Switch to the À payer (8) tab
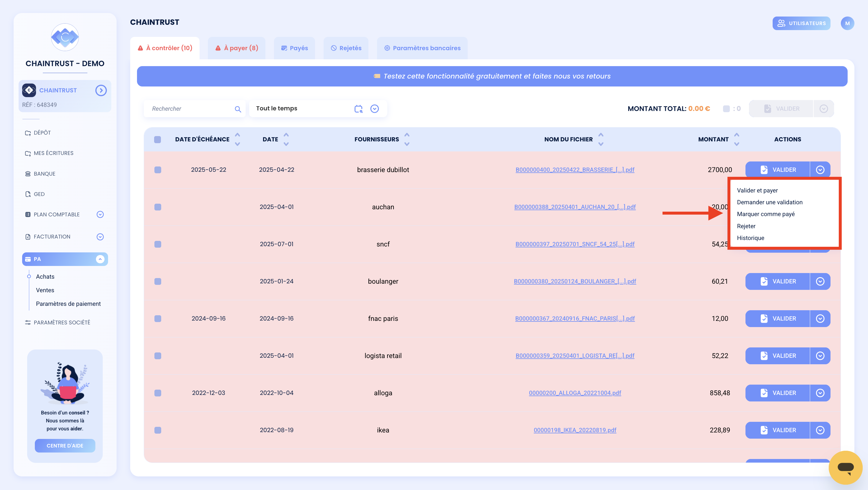Screen dimensions: 868x490 tap(236, 48)
